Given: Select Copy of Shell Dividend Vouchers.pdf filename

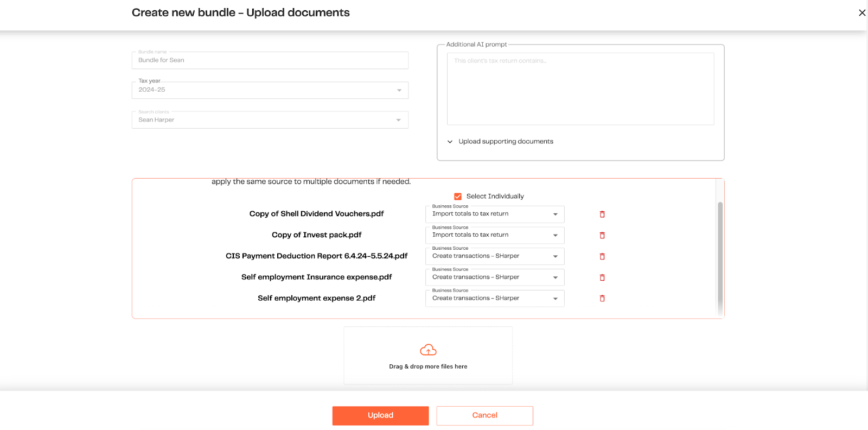Looking at the screenshot, I should coord(316,214).
